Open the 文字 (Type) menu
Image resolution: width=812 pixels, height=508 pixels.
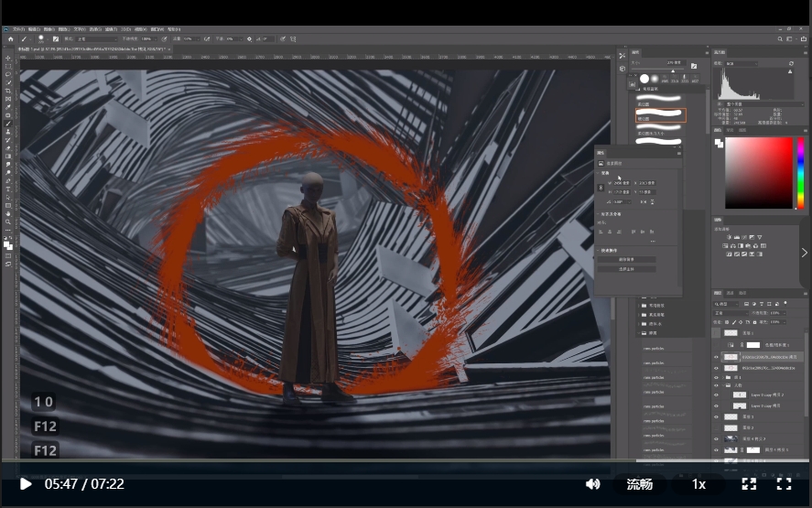pos(80,29)
